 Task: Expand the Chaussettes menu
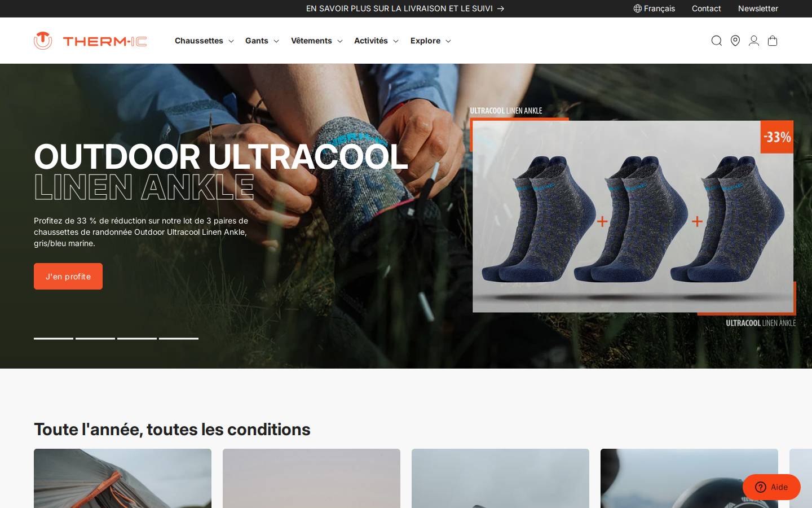coord(204,41)
